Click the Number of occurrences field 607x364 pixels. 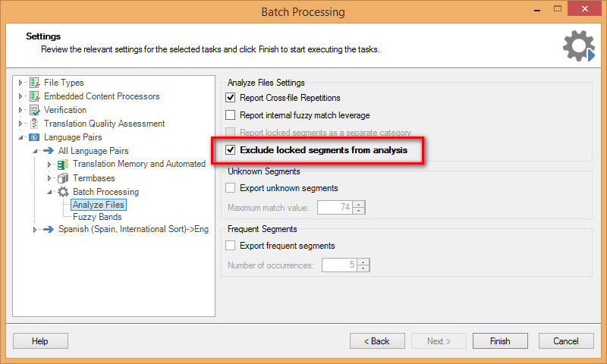[x=339, y=265]
